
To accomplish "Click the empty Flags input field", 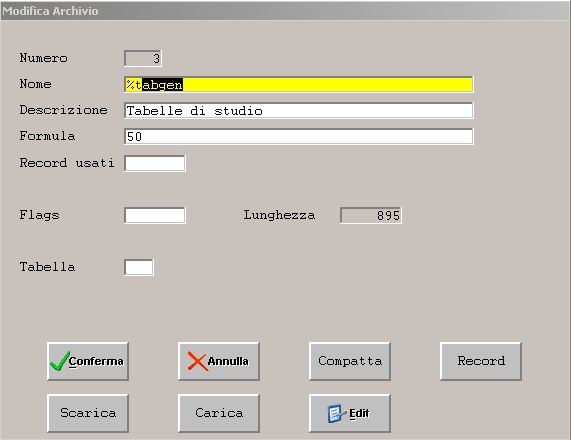I will click(x=155, y=215).
